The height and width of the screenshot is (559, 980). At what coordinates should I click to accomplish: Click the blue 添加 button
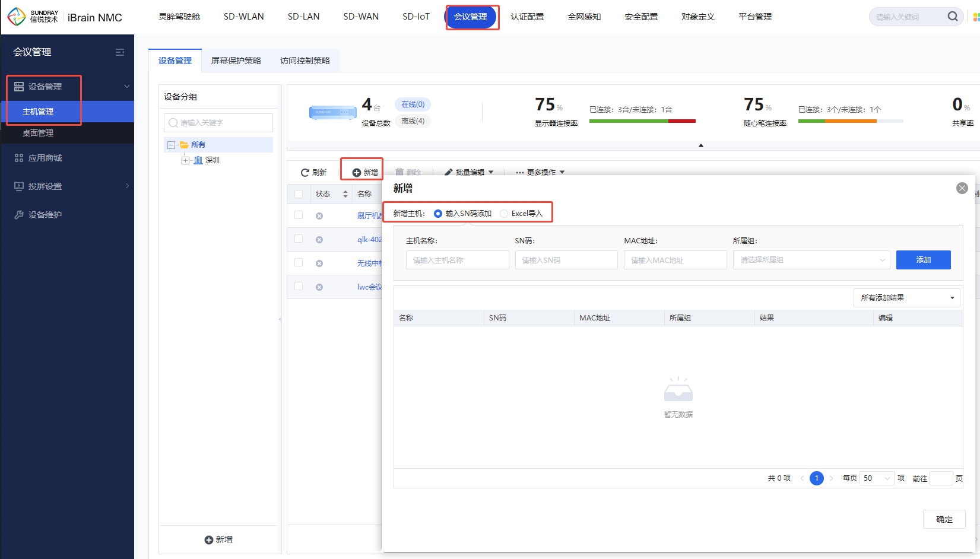coord(923,260)
